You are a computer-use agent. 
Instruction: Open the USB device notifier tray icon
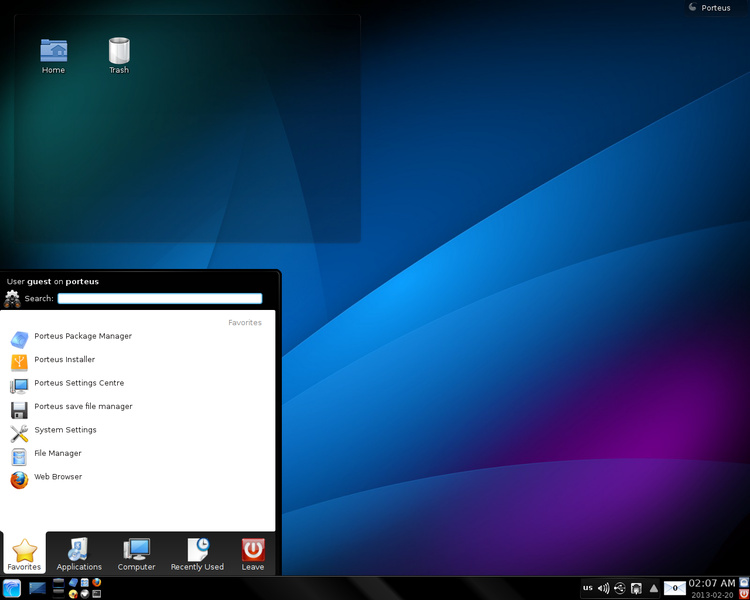point(619,588)
